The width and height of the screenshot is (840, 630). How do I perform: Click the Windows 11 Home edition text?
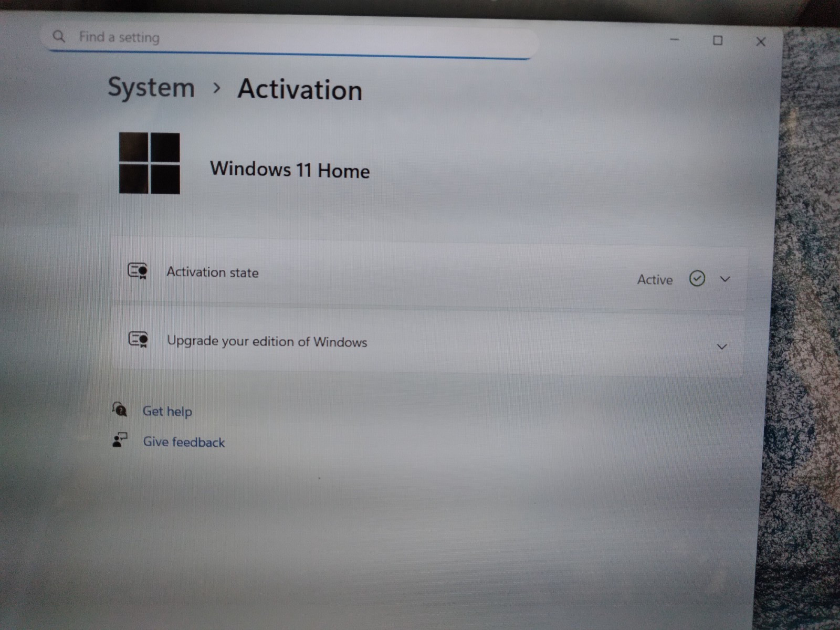coord(290,170)
